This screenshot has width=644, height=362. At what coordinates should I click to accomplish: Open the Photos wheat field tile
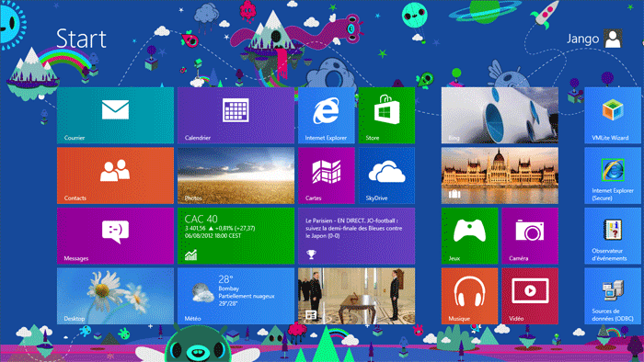[236, 175]
